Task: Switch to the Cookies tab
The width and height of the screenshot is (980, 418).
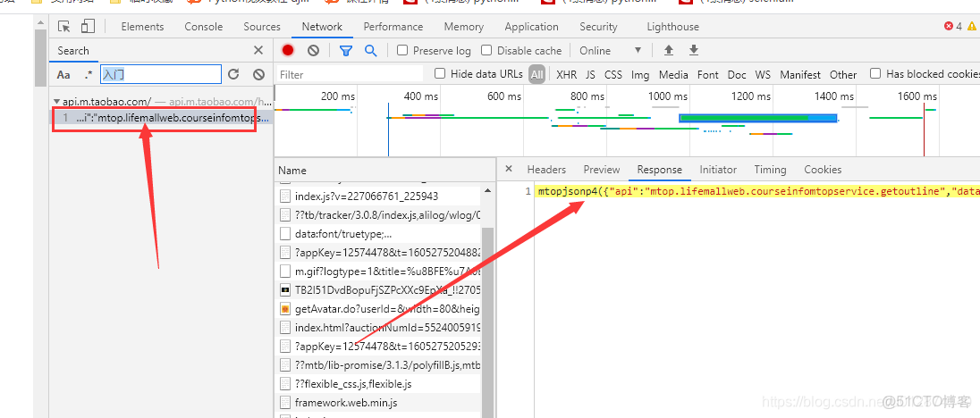Action: click(x=823, y=170)
